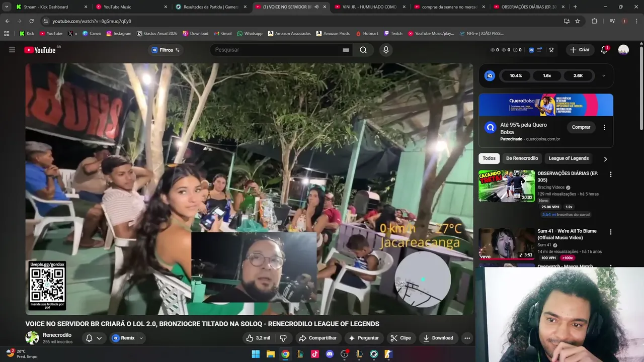The height and width of the screenshot is (362, 644).
Task: Click the search magnifier button
Action: tap(363, 50)
